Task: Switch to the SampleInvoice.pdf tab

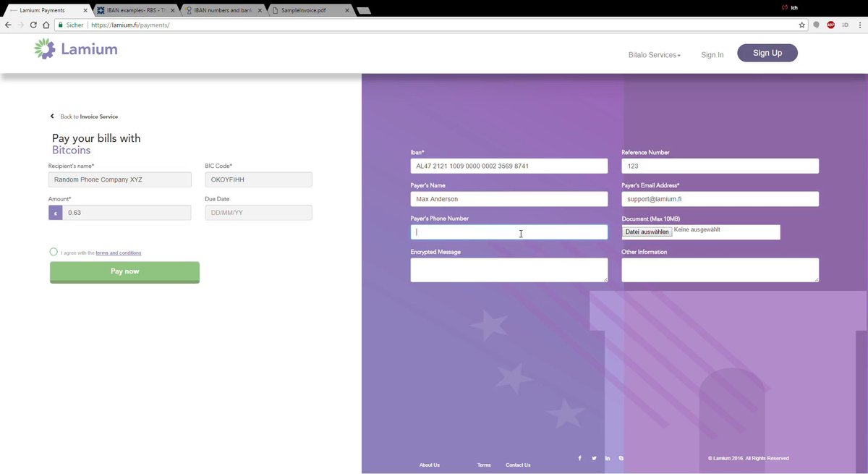Action: (x=309, y=10)
